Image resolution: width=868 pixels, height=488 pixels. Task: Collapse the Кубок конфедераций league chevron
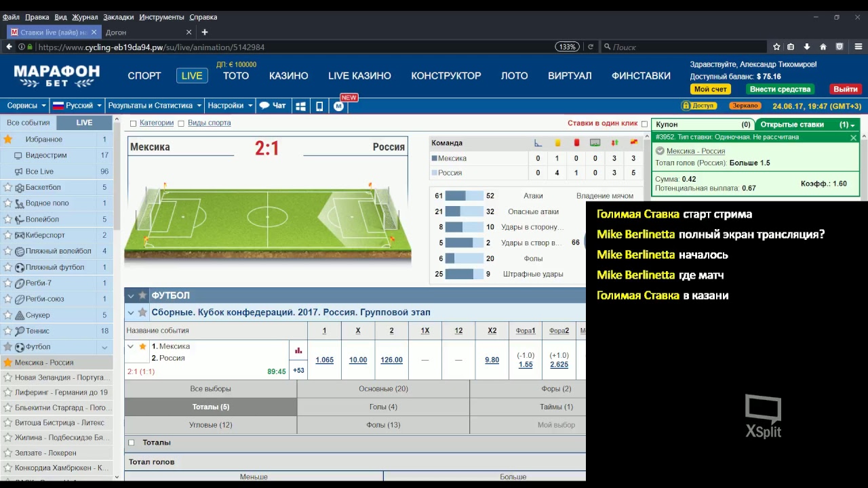click(130, 312)
